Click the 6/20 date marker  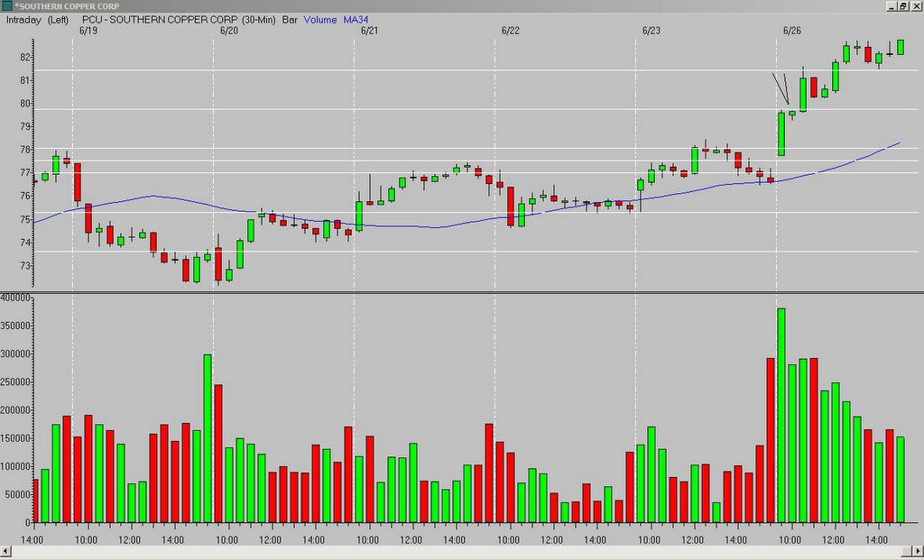coord(228,31)
